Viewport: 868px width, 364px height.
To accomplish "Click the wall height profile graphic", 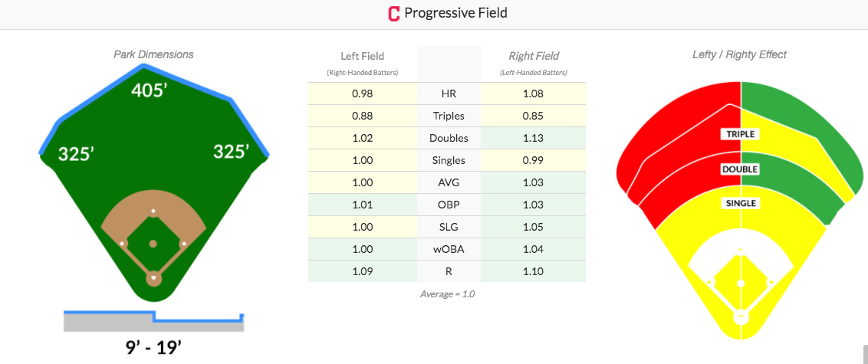I will (x=154, y=322).
